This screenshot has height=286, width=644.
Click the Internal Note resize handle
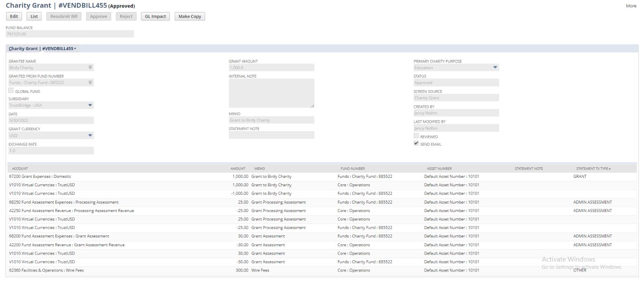pos(312,106)
